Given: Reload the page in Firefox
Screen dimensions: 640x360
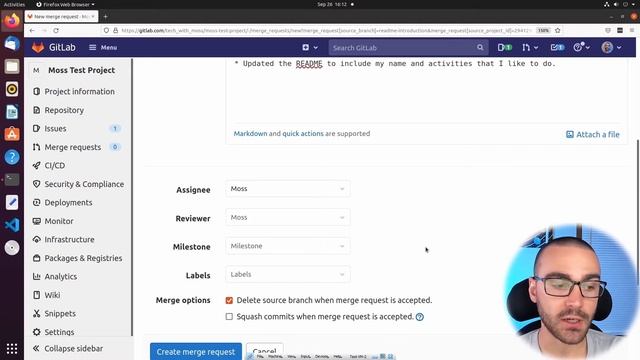Looking at the screenshot, I should click(56, 31).
